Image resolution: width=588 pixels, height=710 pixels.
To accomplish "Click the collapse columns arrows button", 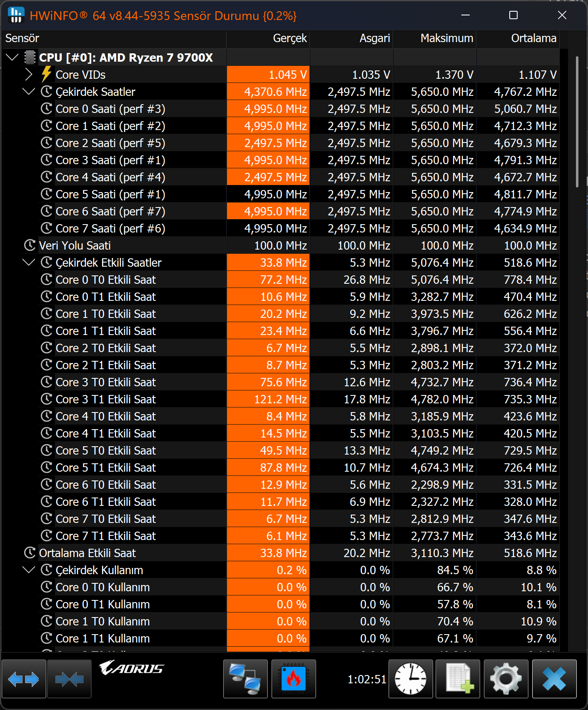I will (x=70, y=679).
